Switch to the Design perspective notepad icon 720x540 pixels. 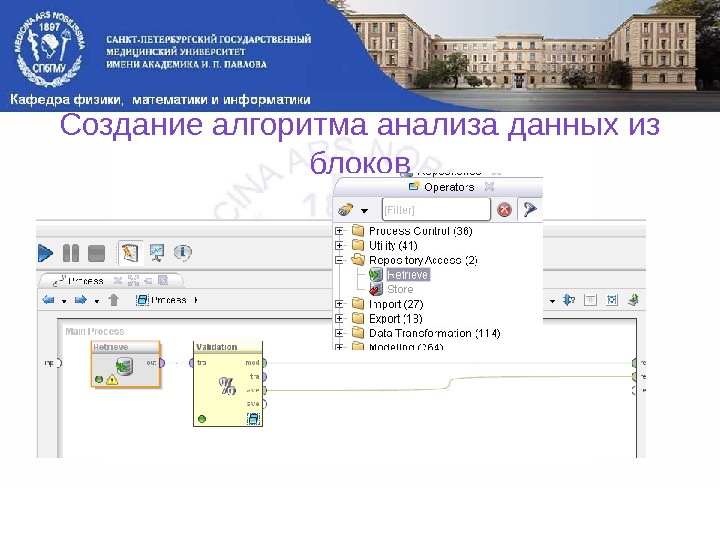[x=130, y=253]
